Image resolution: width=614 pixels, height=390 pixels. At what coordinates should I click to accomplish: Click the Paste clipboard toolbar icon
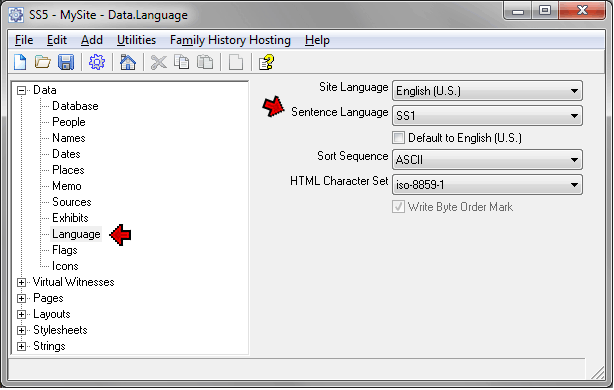[x=205, y=62]
